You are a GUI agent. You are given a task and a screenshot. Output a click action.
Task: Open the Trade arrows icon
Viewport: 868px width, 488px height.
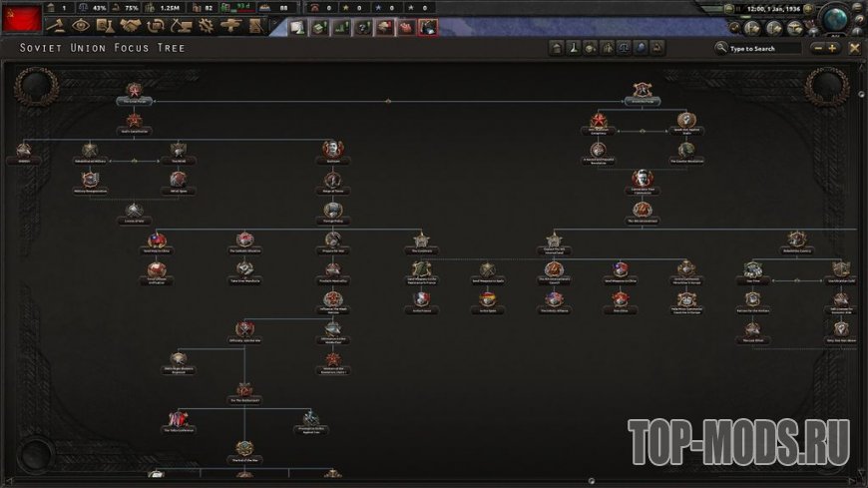[x=156, y=26]
